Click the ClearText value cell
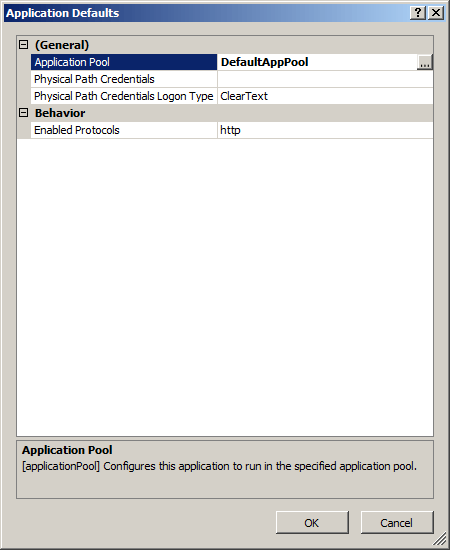 coord(325,96)
